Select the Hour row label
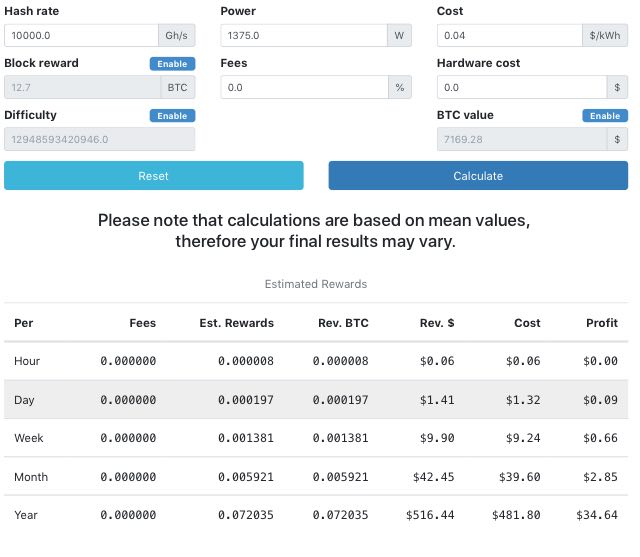Screen dimensions: 640x557 pos(27,361)
